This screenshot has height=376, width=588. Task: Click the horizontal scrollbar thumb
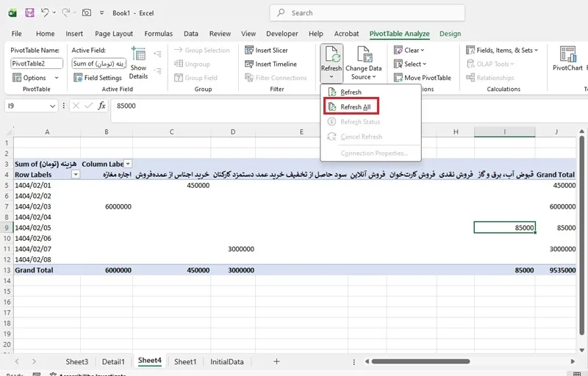point(420,361)
